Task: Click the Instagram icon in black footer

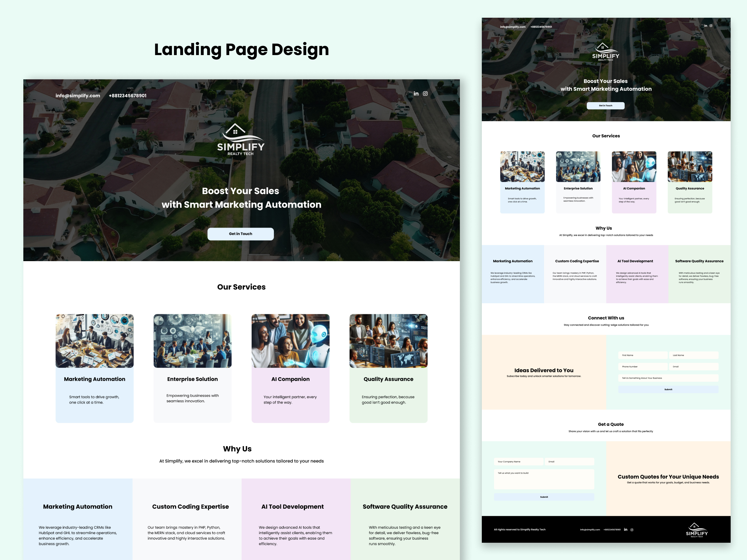Action: click(x=632, y=530)
